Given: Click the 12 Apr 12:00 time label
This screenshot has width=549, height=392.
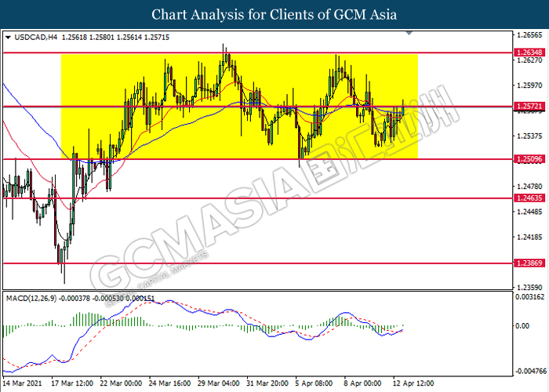Looking at the screenshot, I should (x=413, y=383).
